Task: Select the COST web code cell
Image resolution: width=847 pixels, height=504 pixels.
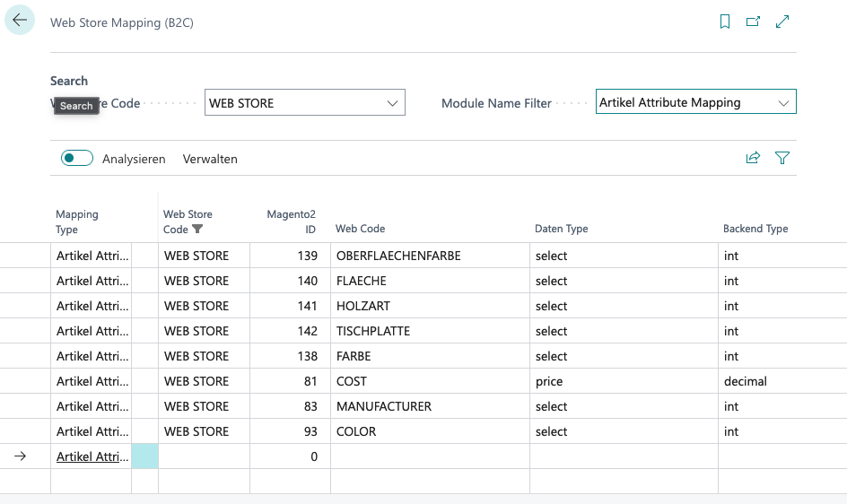Action: point(430,381)
